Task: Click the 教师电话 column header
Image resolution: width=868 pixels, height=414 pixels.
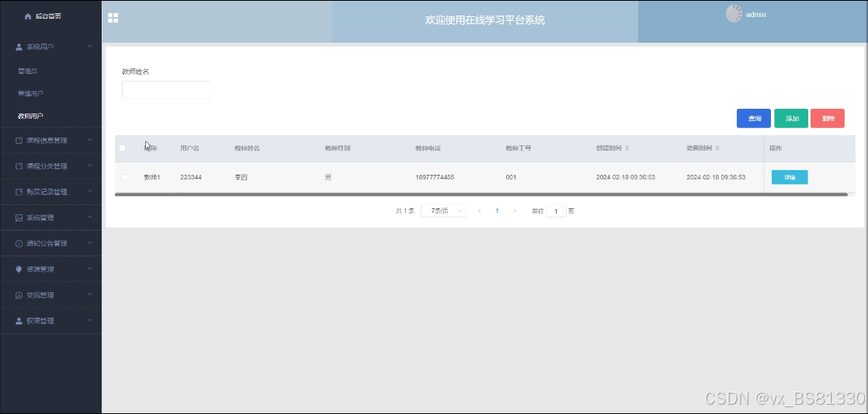Action: [x=428, y=148]
